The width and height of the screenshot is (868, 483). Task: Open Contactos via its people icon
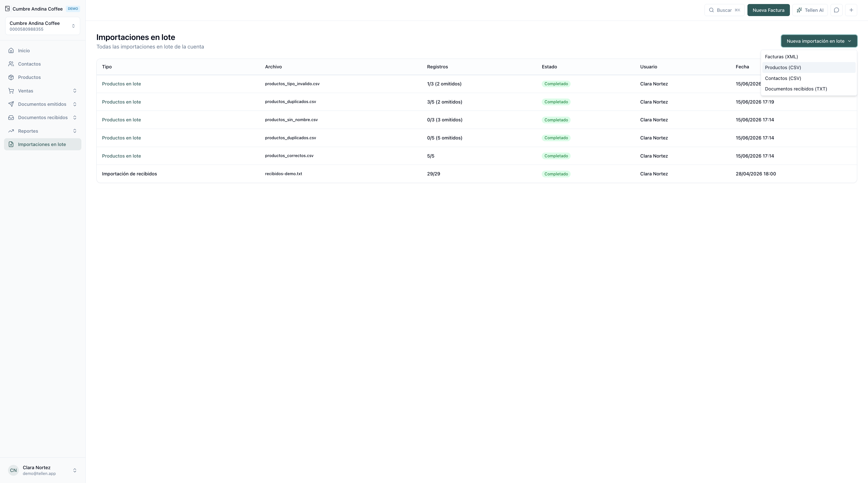11,64
